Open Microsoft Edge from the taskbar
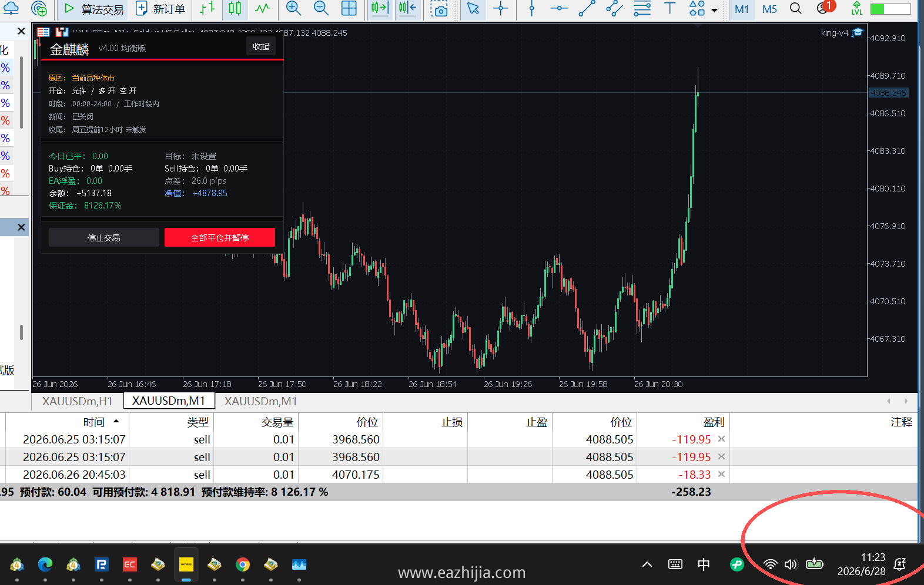The width and height of the screenshot is (924, 585). (x=45, y=564)
